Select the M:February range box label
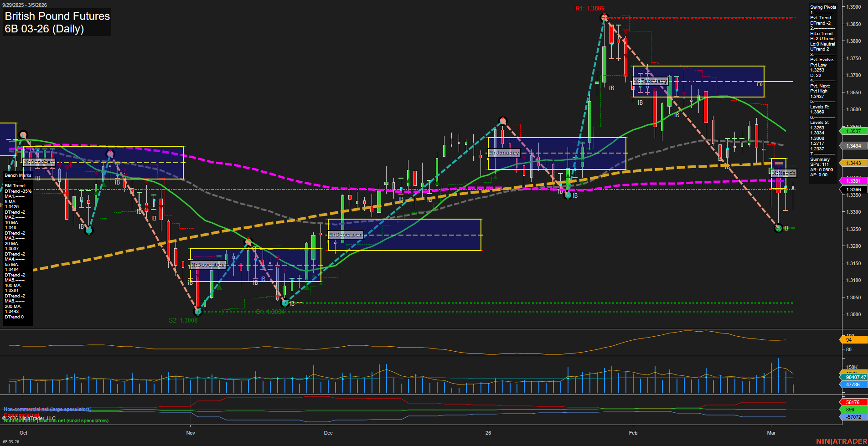The image size is (868, 446). [651, 81]
